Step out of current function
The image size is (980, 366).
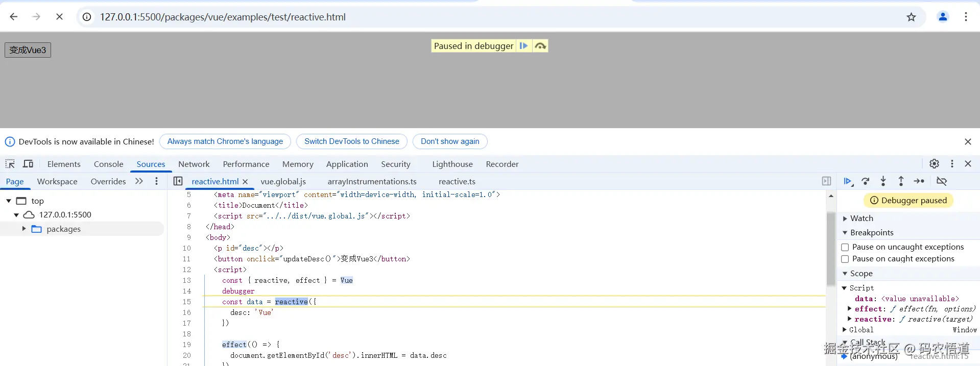[901, 181]
